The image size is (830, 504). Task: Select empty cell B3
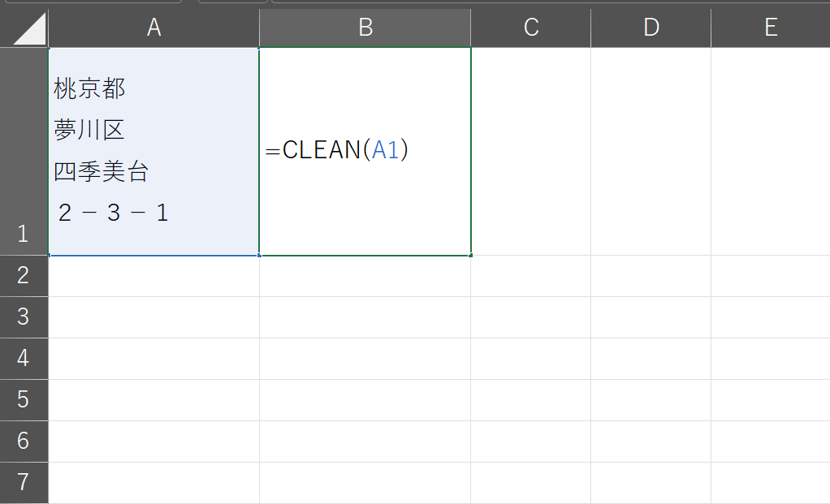[365, 317]
